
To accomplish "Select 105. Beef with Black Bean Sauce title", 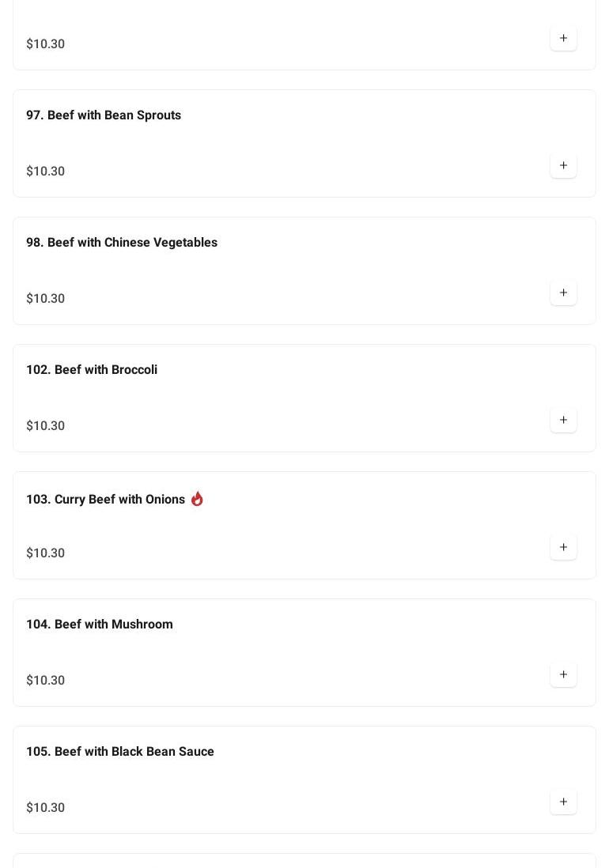I will (x=120, y=752).
